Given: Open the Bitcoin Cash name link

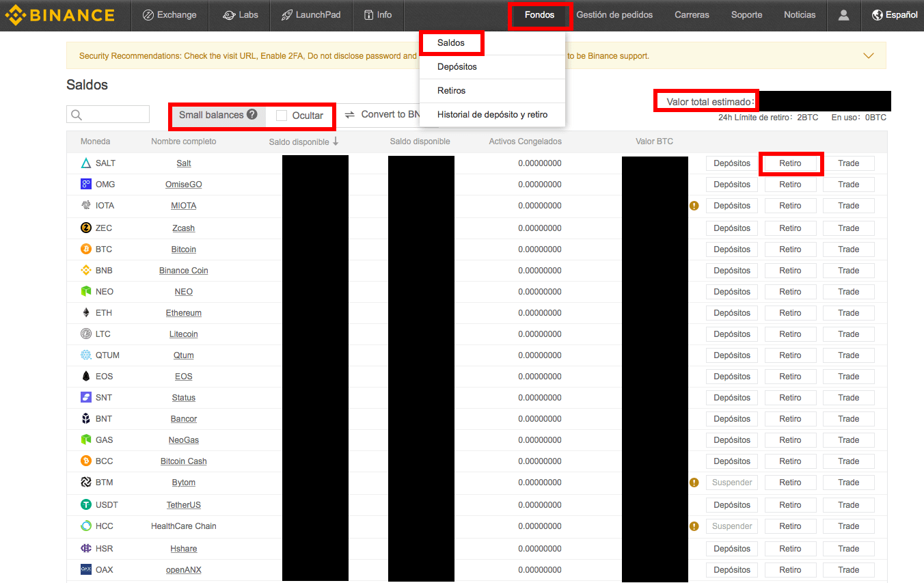Looking at the screenshot, I should pyautogui.click(x=184, y=461).
